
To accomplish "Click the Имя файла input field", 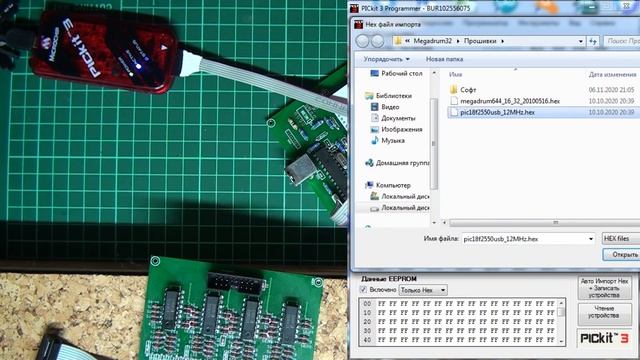I will click(523, 239).
